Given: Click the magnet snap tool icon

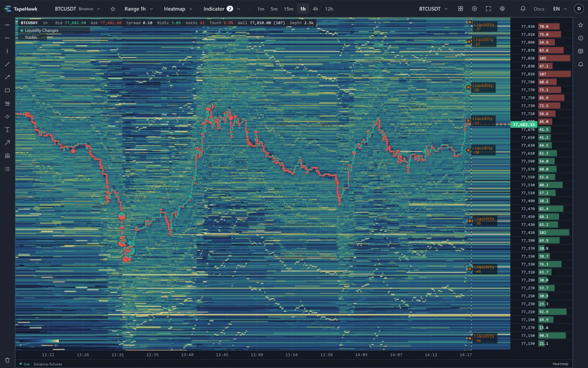Looking at the screenshot, I should (7, 156).
